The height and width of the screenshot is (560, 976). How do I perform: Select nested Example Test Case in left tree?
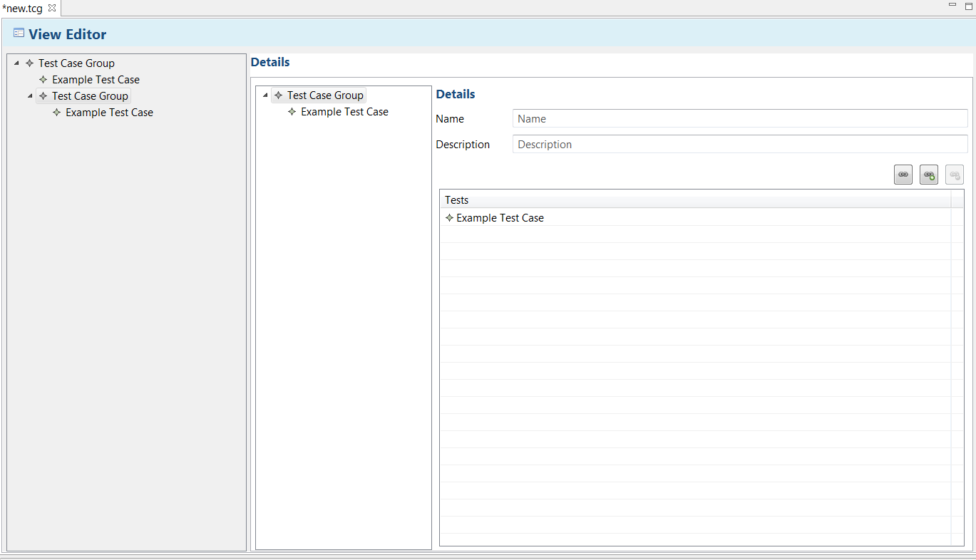click(109, 113)
